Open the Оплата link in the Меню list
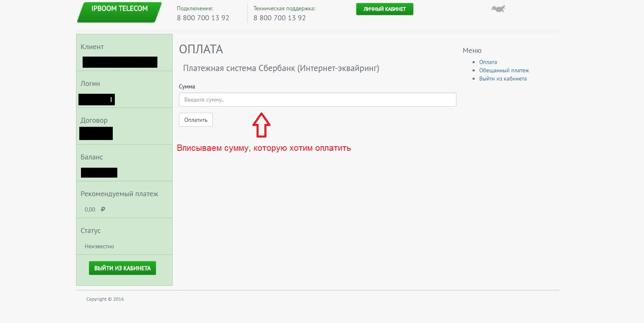 coord(488,62)
